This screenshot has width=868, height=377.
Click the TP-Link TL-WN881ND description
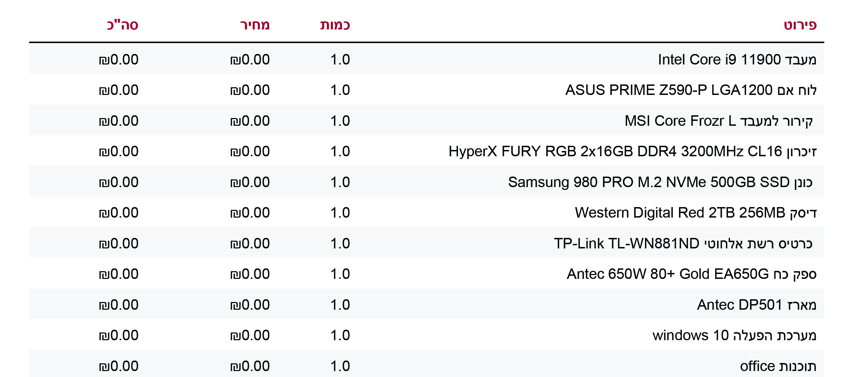click(683, 244)
